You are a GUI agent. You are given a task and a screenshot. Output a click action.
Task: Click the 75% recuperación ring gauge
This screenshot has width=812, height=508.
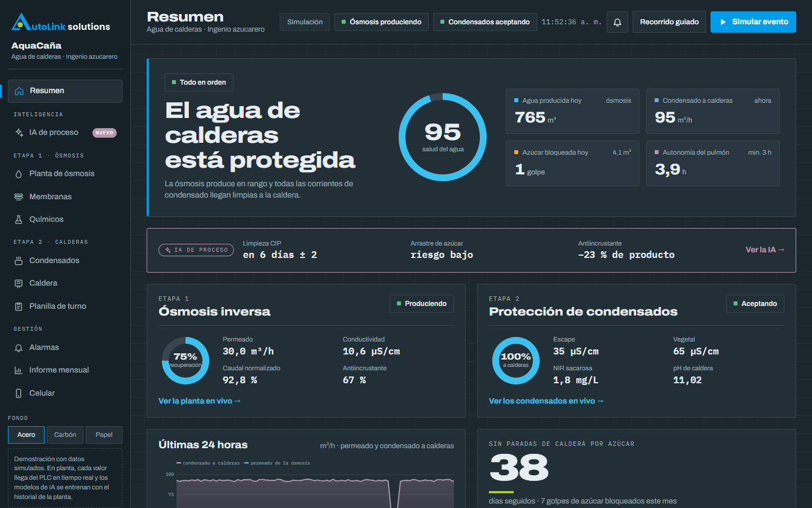(186, 360)
